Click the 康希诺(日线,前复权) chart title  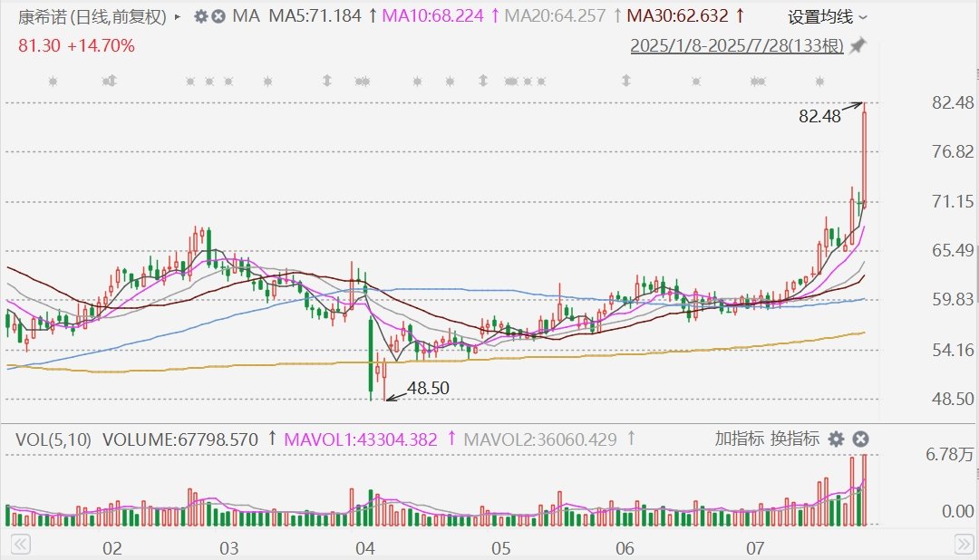coord(92,17)
